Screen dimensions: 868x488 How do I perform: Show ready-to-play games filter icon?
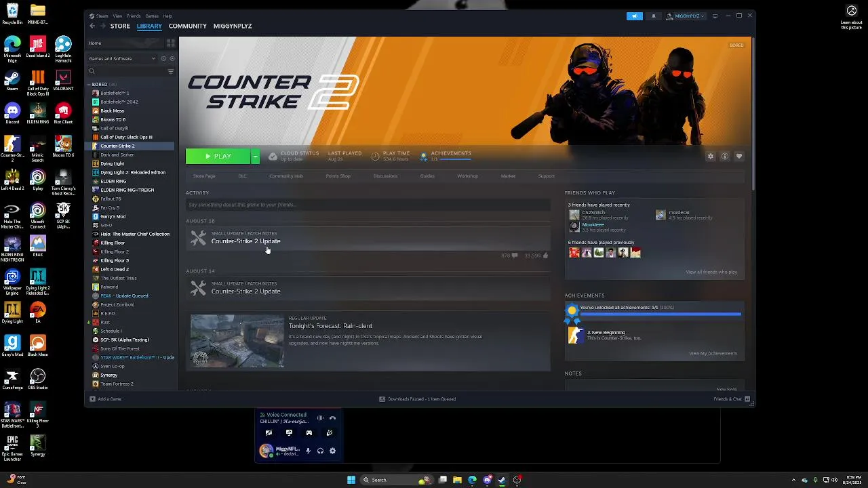click(x=172, y=58)
